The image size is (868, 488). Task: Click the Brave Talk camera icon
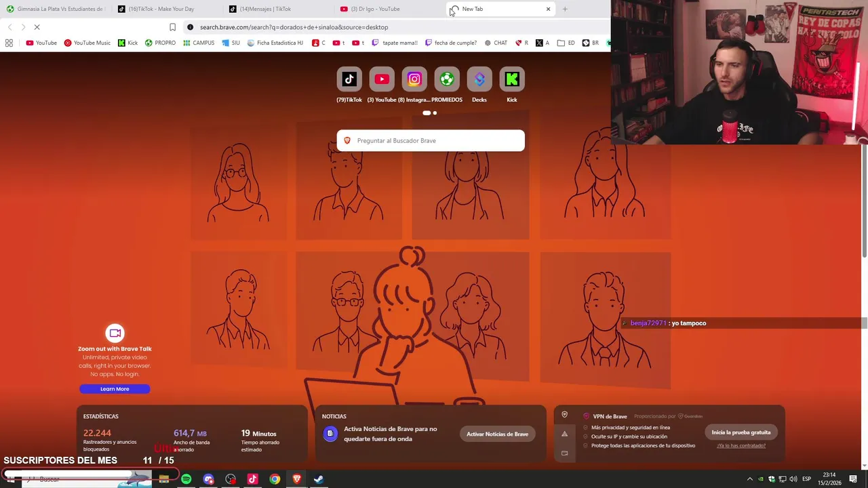coord(115,333)
